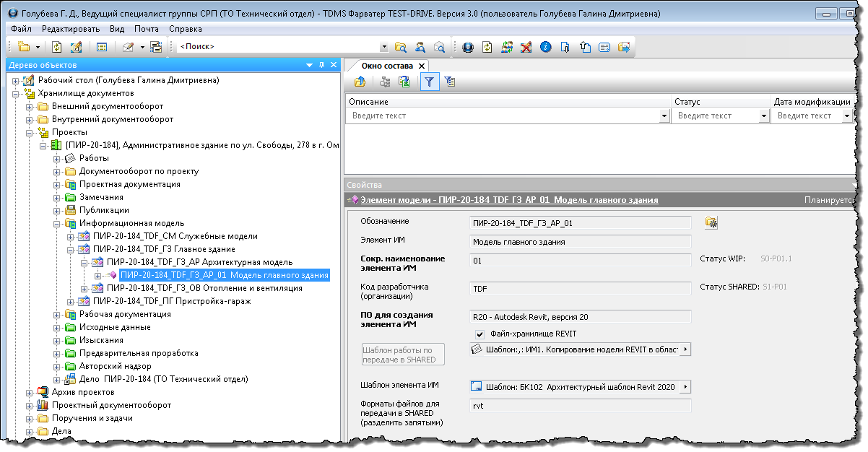
Task: Select ПИР-20-184_TDF_ПГ Пристройка-гараж in tree
Action: (x=171, y=301)
